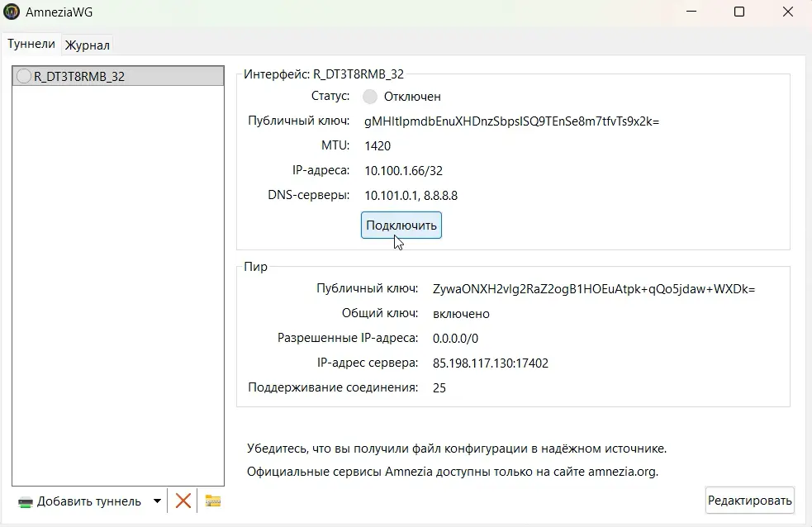Click the red X delete tunnel icon
Screen dimensions: 812x527
(x=183, y=500)
